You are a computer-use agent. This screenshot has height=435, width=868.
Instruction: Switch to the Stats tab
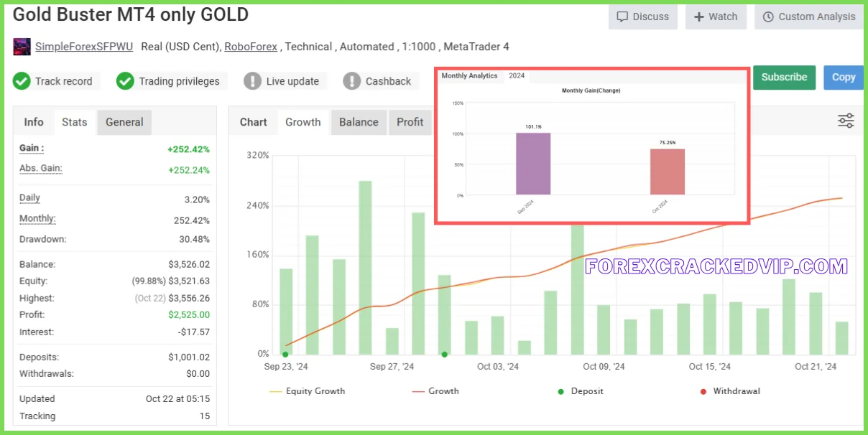point(75,122)
